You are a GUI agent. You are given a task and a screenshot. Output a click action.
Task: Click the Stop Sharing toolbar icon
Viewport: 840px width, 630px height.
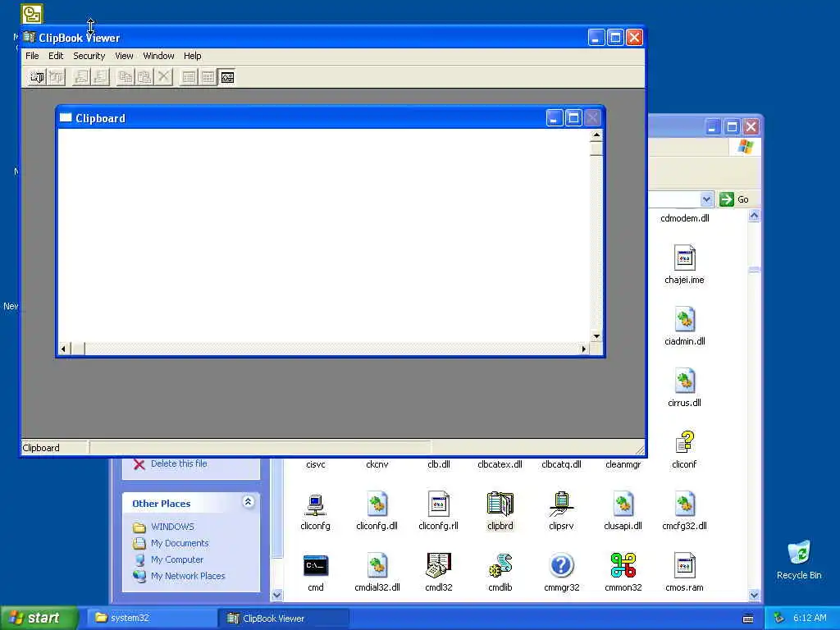click(101, 78)
